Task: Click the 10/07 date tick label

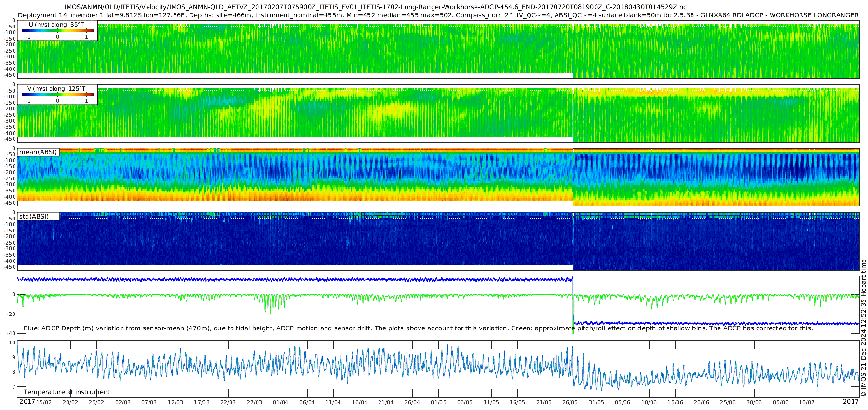Action: point(807,402)
